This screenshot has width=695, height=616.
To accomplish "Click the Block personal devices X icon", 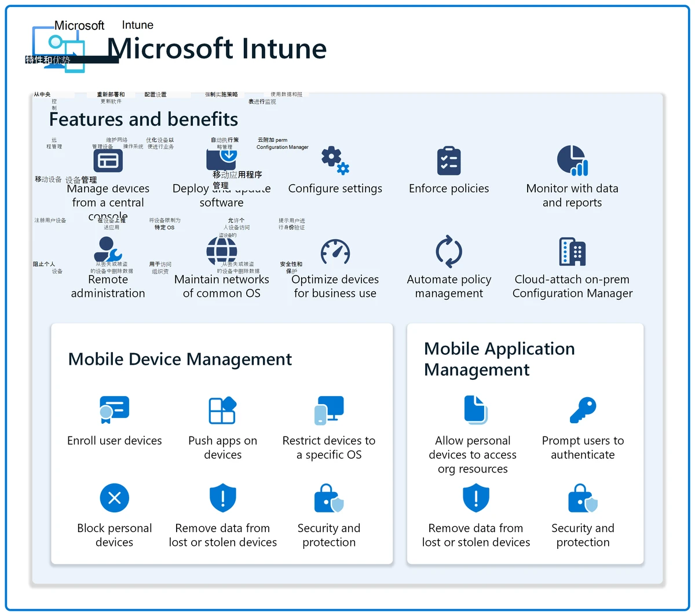I will tap(114, 498).
